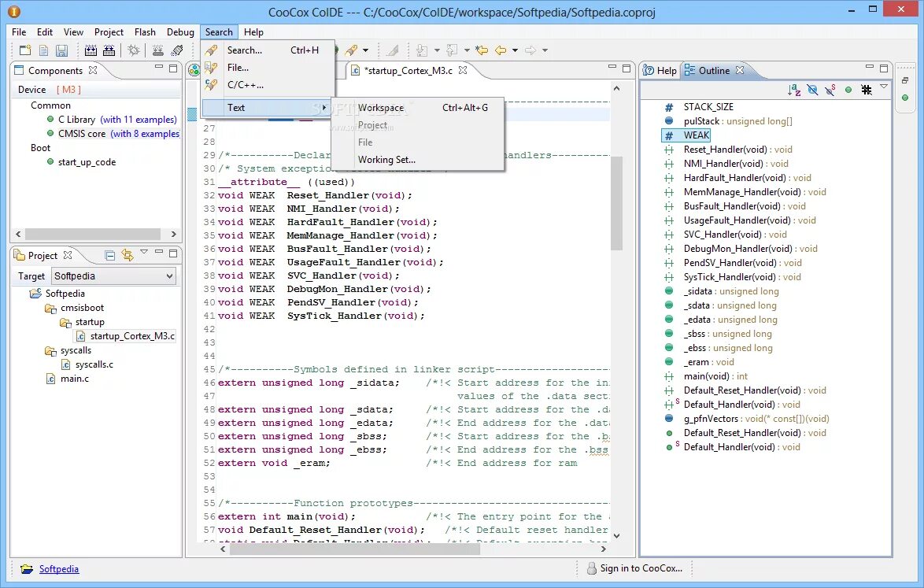Close the Outline view tab
This screenshot has width=924, height=588.
740,70
